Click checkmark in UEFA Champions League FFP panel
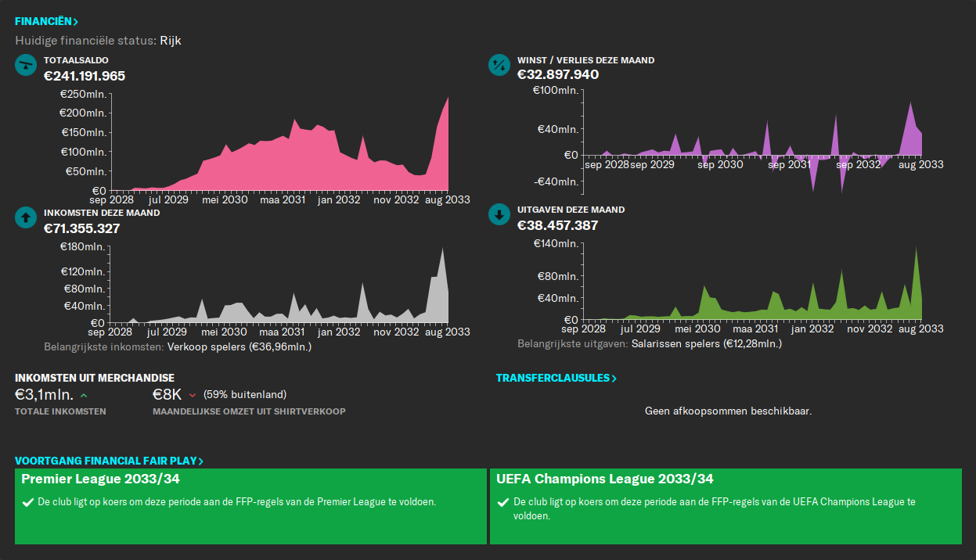Viewport: 976px width, 560px height. (x=503, y=501)
